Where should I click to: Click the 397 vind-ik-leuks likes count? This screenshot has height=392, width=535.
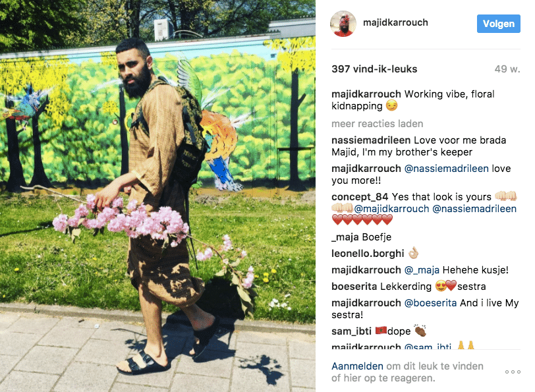pos(374,69)
